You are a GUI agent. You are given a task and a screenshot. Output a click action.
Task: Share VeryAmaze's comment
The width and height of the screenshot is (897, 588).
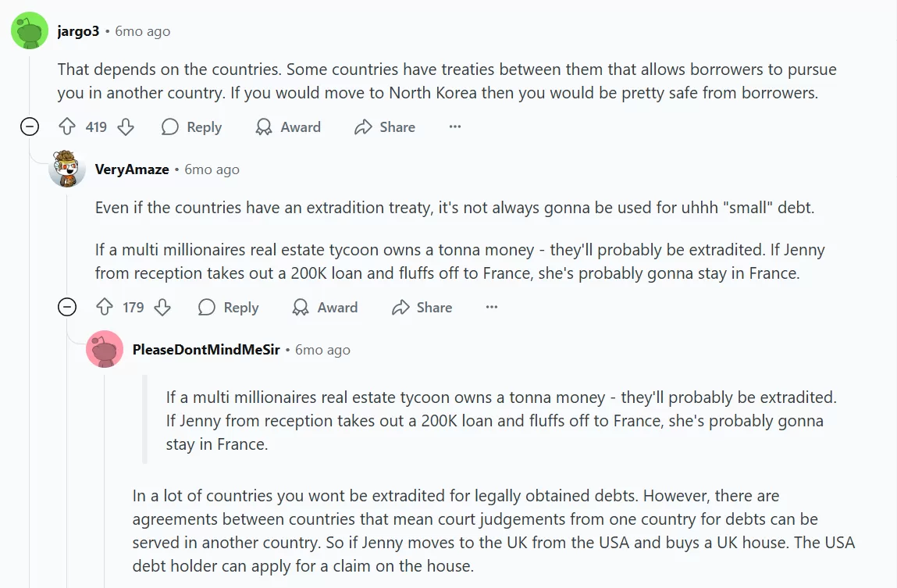coord(422,308)
